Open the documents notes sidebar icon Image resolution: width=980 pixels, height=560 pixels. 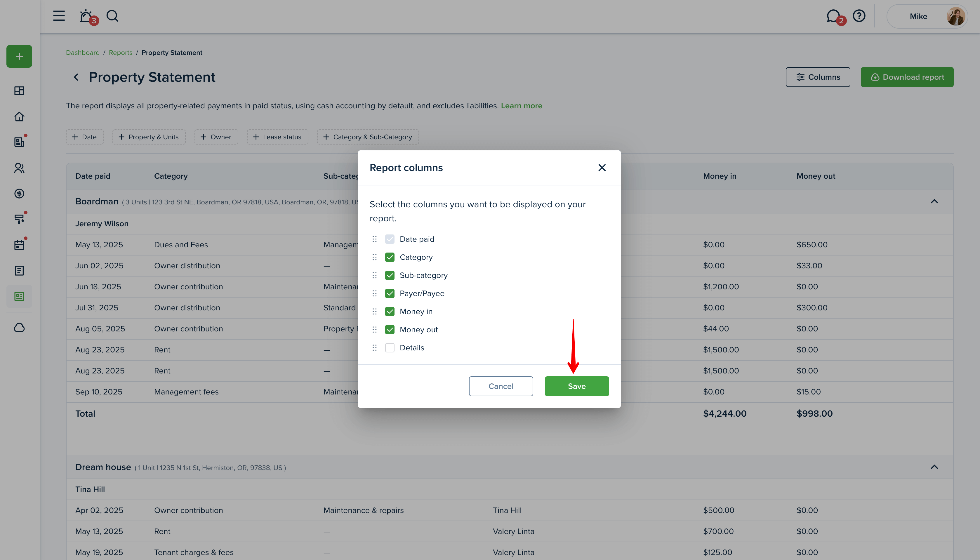tap(19, 270)
